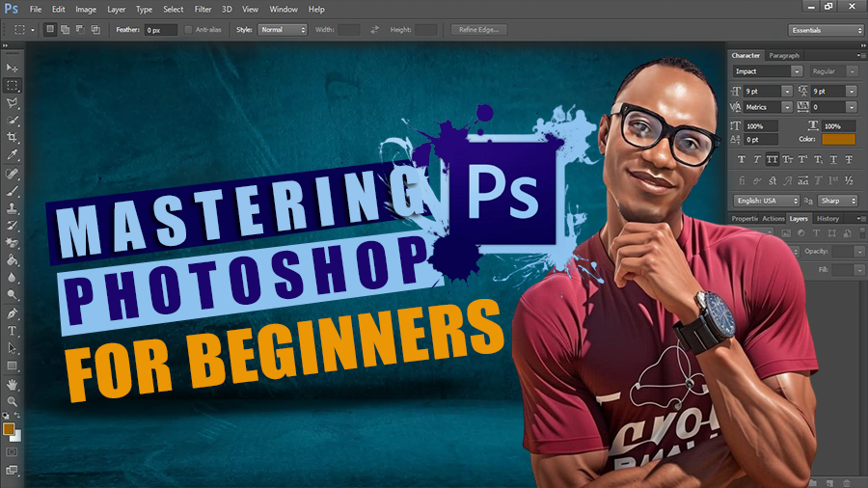Select the Hand tool
The image size is (868, 488).
tap(12, 385)
